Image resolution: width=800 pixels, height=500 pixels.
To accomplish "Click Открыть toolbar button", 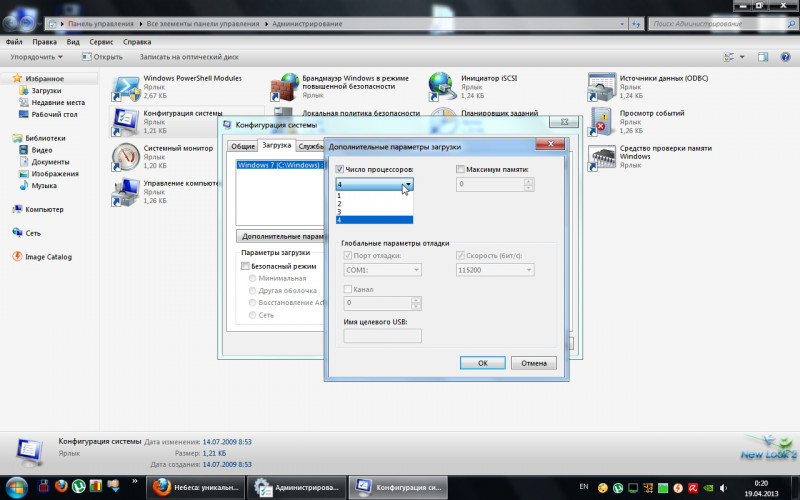I will pos(103,57).
